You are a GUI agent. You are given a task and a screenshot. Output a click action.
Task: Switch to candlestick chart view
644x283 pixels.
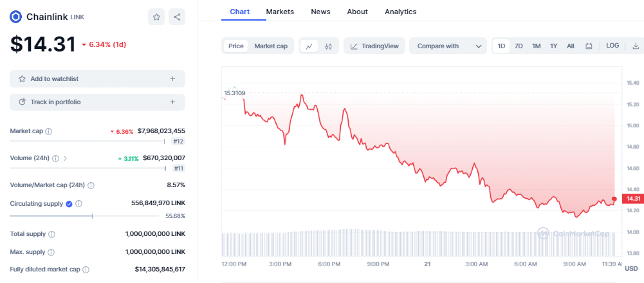[x=328, y=46]
